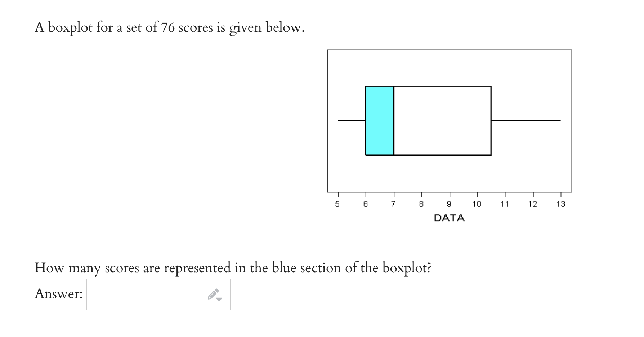Click the right whisker of the boxplot
Image resolution: width=644 pixels, height=337 pixels.
point(526,121)
